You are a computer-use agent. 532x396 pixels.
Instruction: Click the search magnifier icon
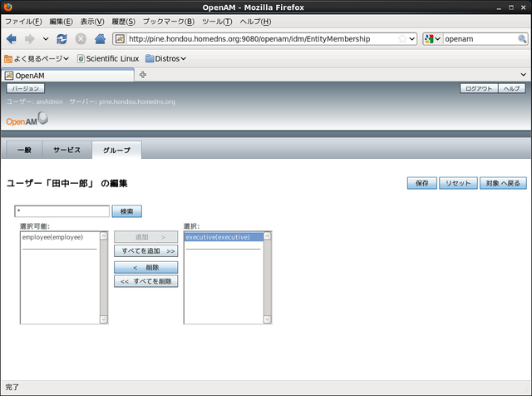point(522,39)
